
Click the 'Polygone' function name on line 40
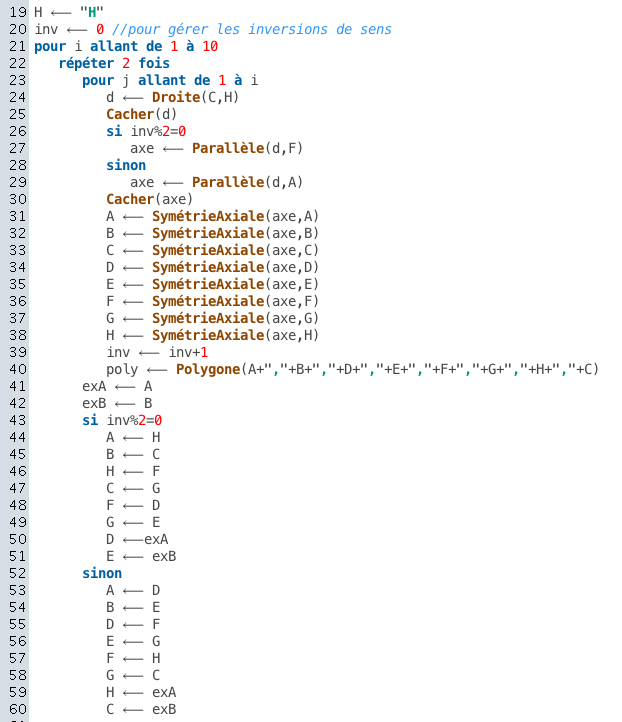pos(208,369)
